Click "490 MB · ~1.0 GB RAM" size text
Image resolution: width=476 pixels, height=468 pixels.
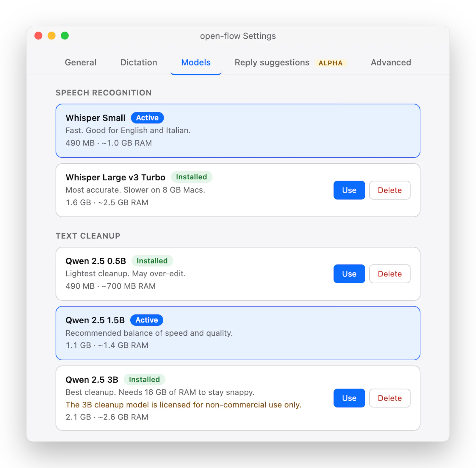click(x=109, y=143)
